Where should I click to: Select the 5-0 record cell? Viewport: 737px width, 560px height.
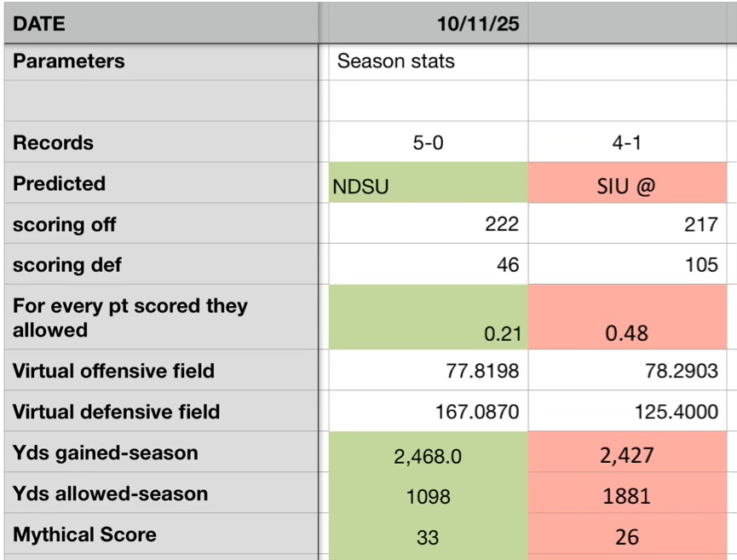point(424,142)
